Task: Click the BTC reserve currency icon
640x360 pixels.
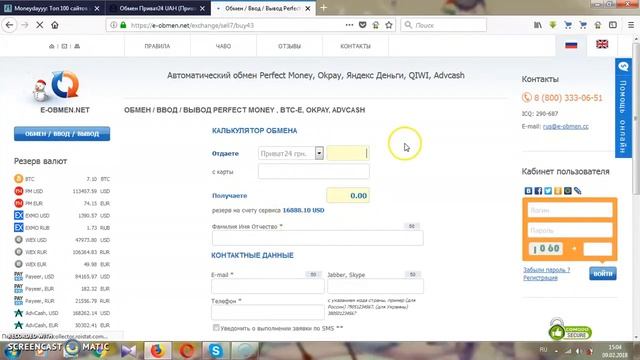Action: click(x=18, y=179)
